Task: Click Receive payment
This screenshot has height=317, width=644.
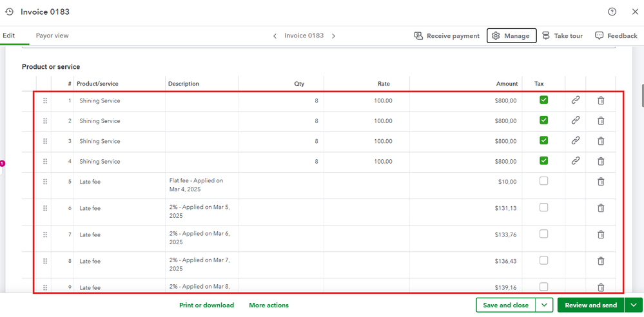Action: pos(447,35)
